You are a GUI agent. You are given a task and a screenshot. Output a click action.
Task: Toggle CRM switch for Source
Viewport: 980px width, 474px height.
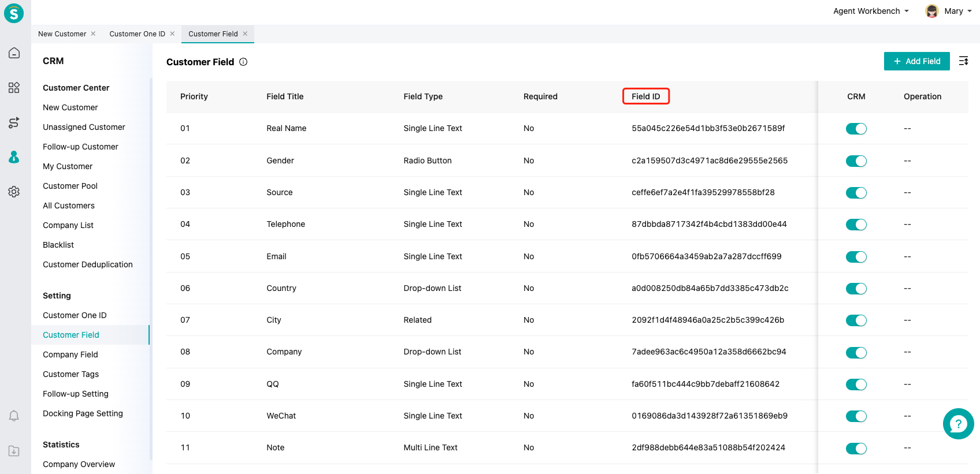(856, 193)
